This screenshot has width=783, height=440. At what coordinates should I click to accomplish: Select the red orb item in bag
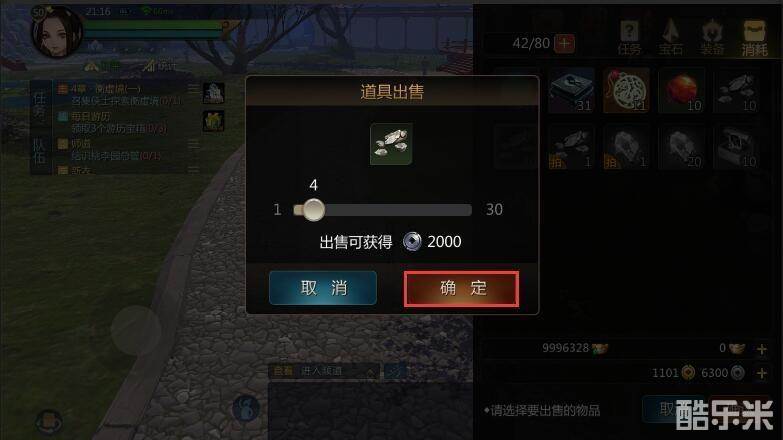pos(682,90)
